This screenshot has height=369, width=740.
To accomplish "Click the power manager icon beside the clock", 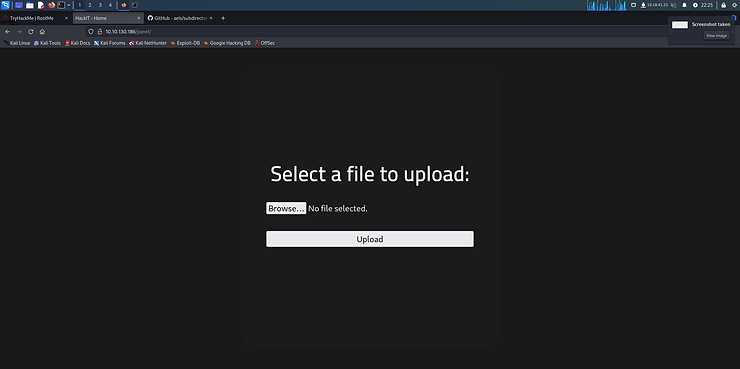I will click(x=695, y=5).
